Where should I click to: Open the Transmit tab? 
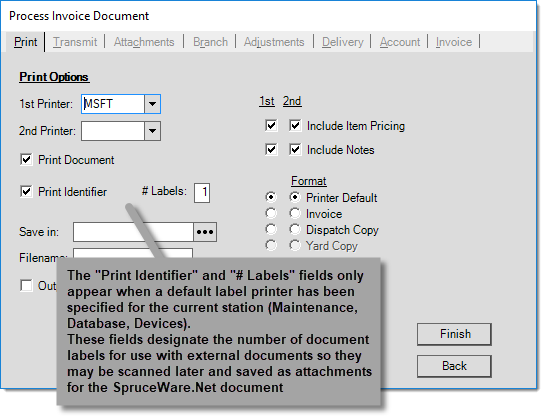click(x=75, y=42)
